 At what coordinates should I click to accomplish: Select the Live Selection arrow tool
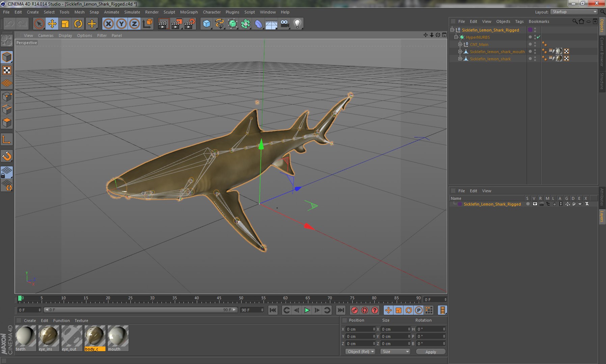39,24
